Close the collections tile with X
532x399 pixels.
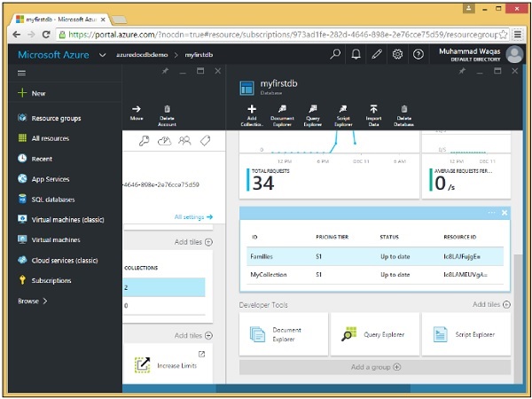coord(505,213)
